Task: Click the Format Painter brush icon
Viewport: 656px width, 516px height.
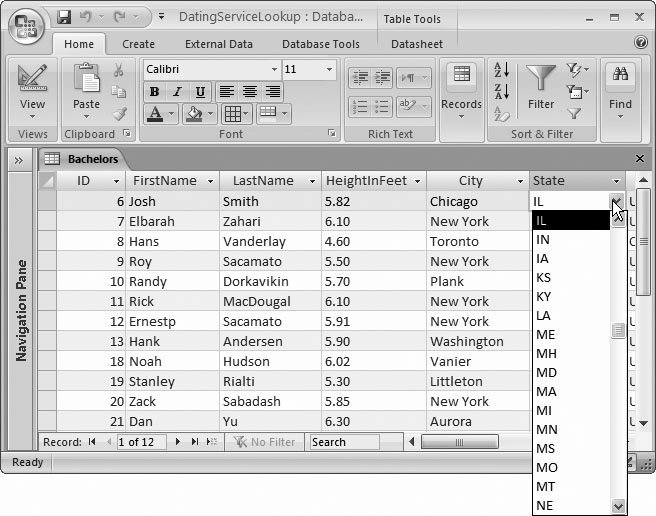Action: tap(119, 114)
